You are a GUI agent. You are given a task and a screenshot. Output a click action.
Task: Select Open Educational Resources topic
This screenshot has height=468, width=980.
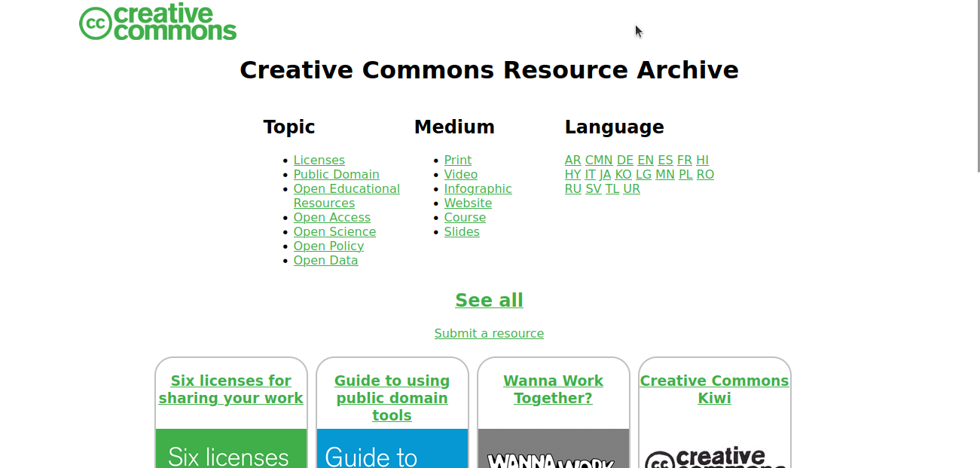click(347, 196)
